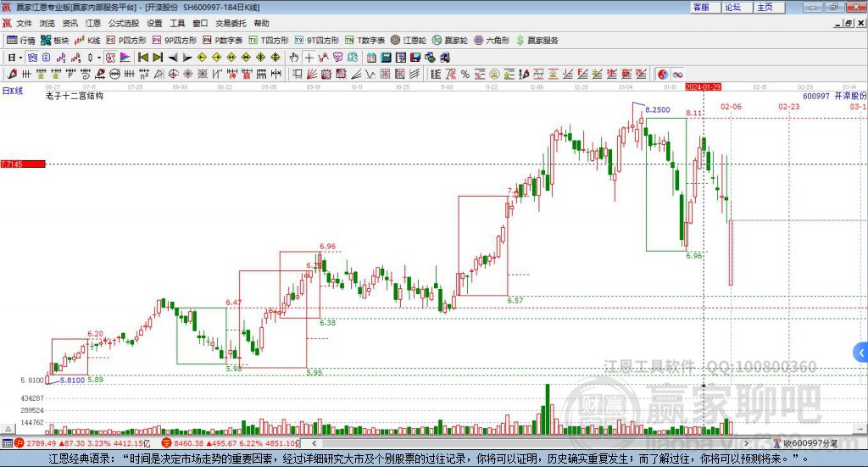868x467 pixels.
Task: Click the 600997 stock code text
Action: [x=816, y=96]
